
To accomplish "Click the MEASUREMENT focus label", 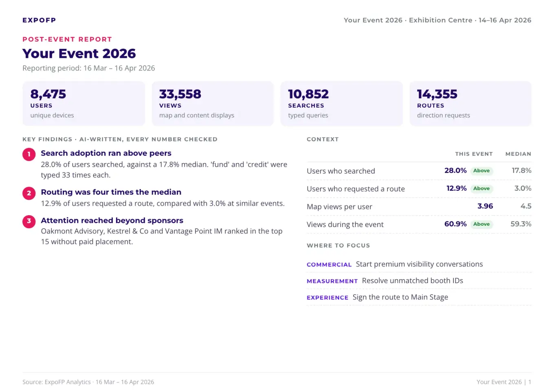I will 332,281.
